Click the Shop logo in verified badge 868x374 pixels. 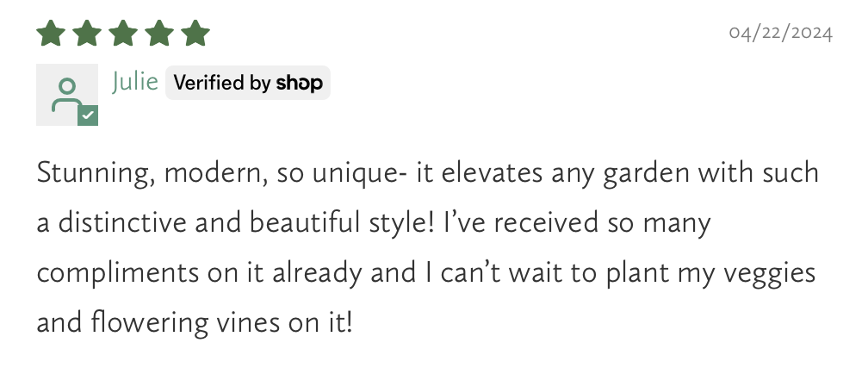[x=299, y=84]
